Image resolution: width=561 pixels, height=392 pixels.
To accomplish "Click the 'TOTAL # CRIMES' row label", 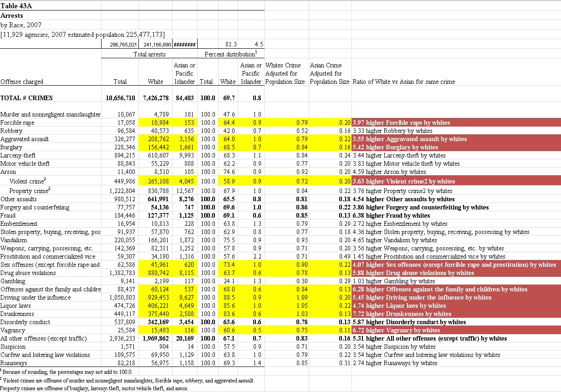I will point(27,98).
